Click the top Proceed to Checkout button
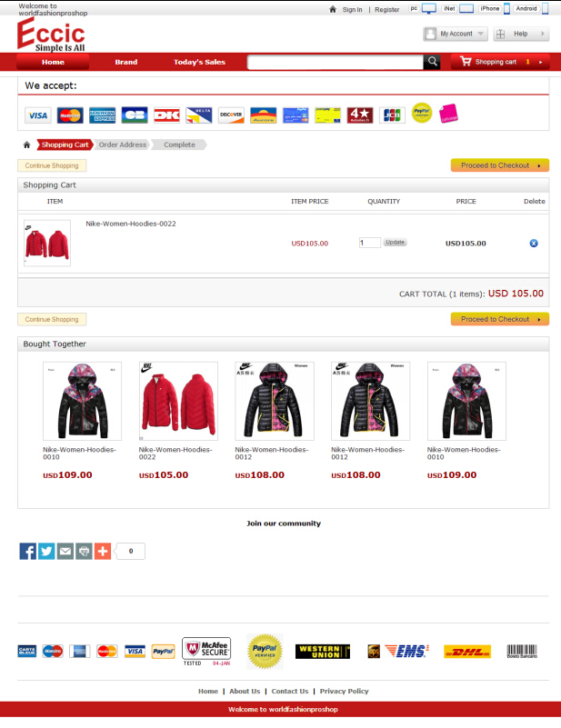 pos(500,165)
